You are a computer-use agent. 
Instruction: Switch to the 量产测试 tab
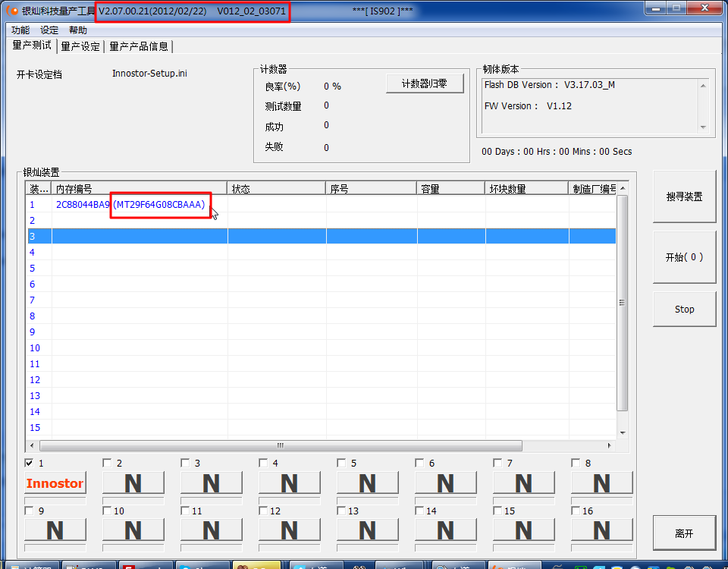tap(32, 45)
